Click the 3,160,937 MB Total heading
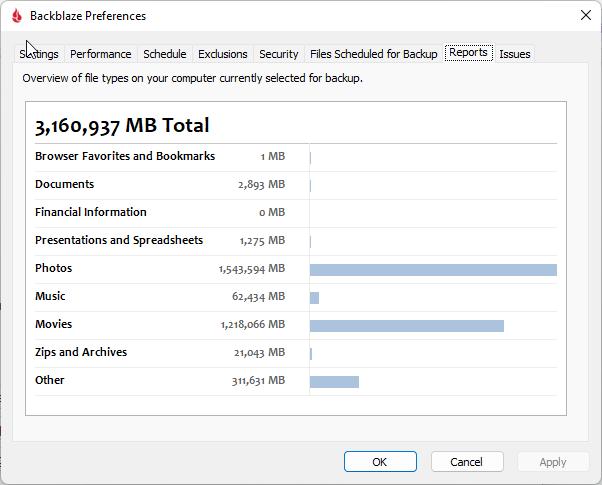 (122, 126)
